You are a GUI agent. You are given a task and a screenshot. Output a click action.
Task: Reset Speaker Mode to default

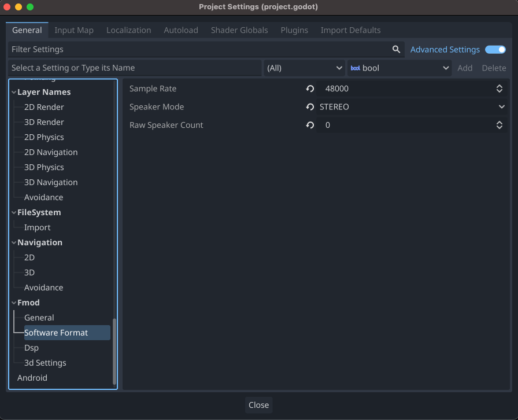click(310, 107)
